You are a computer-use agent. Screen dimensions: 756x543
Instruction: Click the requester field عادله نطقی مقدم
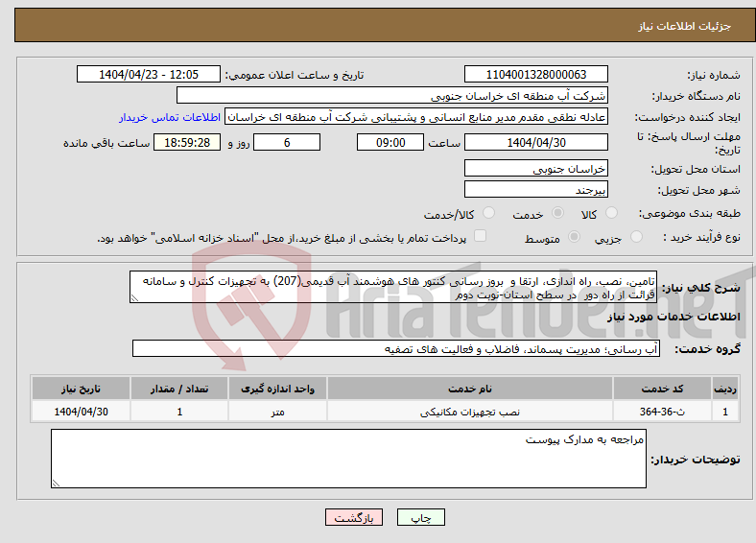coord(416,117)
